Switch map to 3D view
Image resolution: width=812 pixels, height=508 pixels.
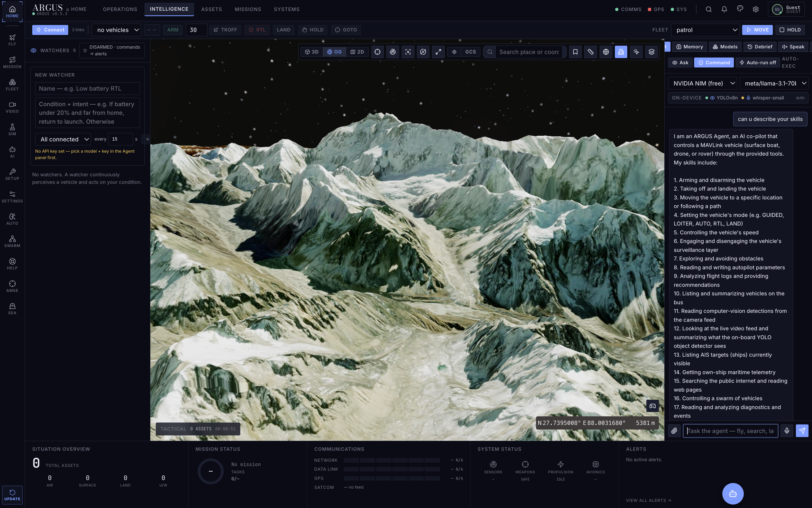pos(312,52)
